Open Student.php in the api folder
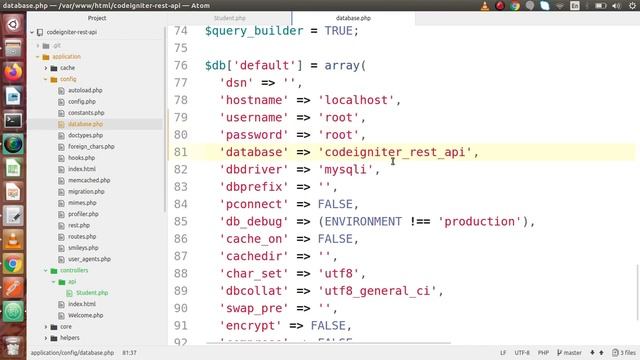The width and height of the screenshot is (640, 360). click(x=92, y=293)
